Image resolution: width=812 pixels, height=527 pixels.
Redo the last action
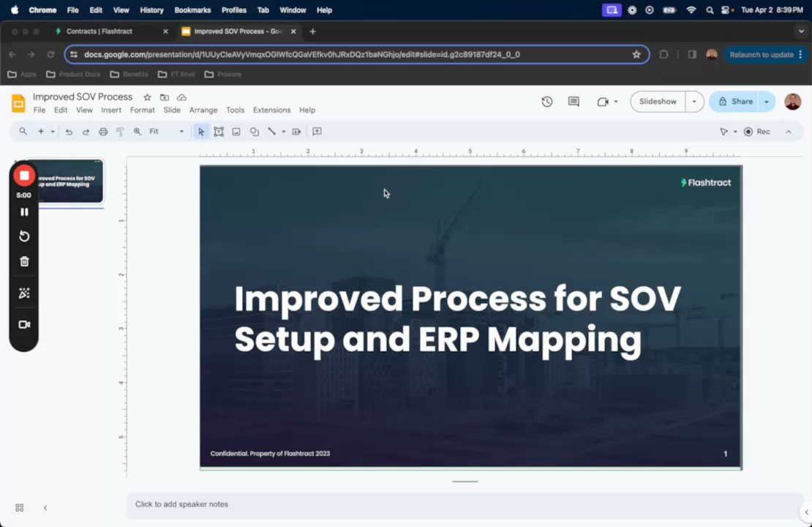[x=86, y=132]
